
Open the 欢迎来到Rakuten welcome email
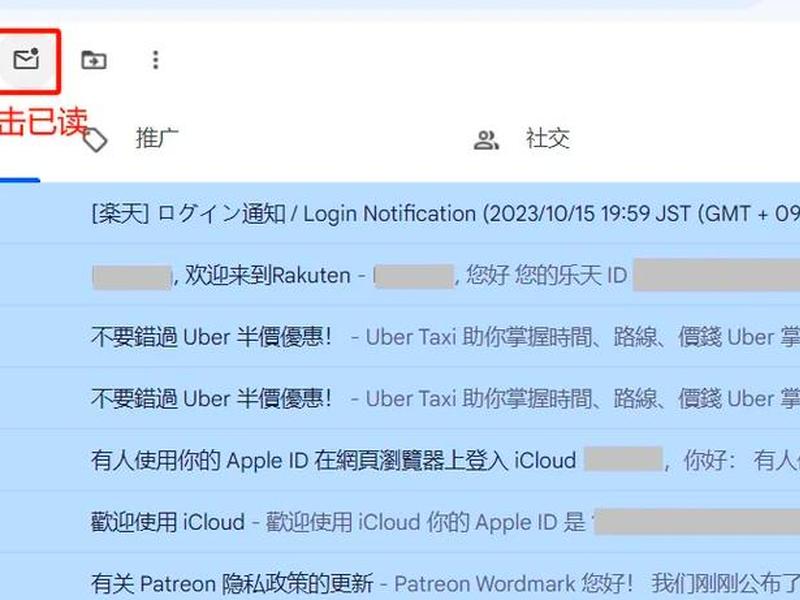click(x=400, y=276)
